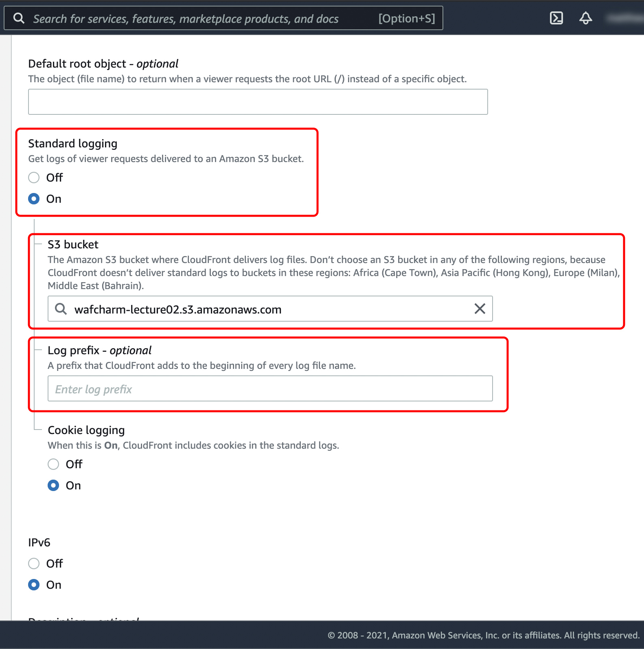Open AWS CloudShell from the top bar
644x649 pixels.
(x=556, y=18)
